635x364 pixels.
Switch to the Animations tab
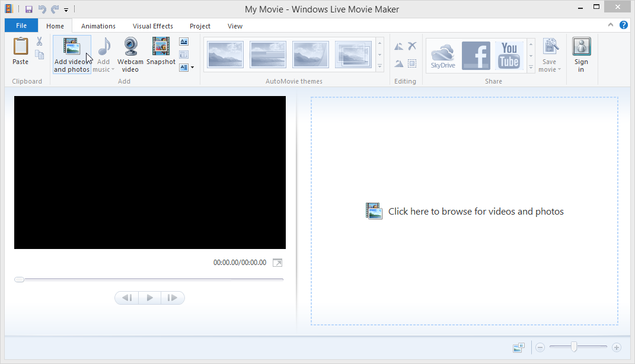(98, 26)
